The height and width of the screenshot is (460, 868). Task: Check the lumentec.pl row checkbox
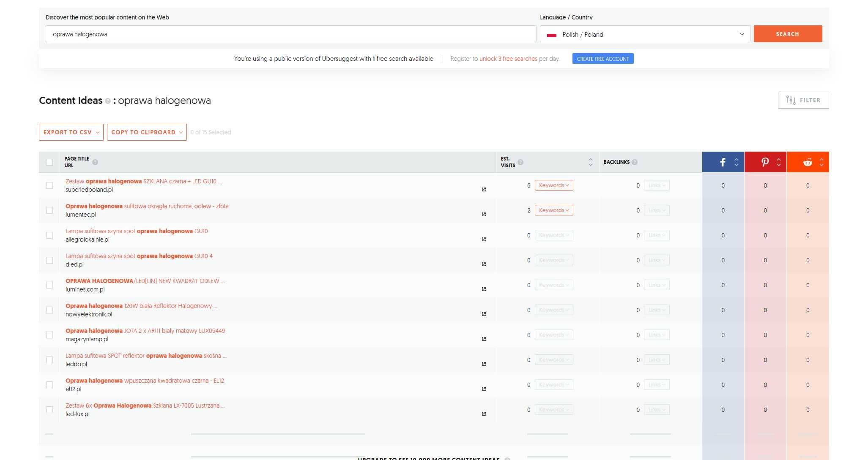point(49,210)
